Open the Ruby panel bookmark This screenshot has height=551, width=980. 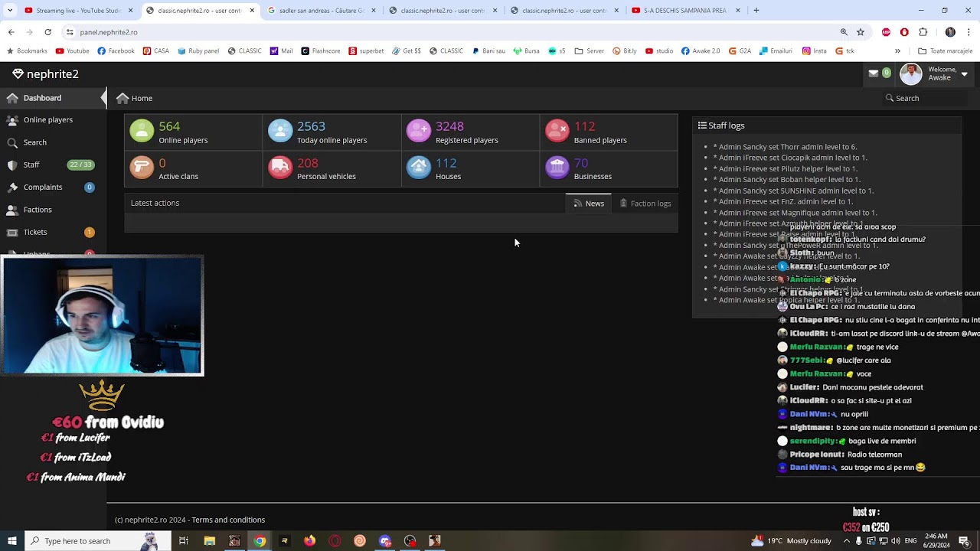click(x=198, y=51)
